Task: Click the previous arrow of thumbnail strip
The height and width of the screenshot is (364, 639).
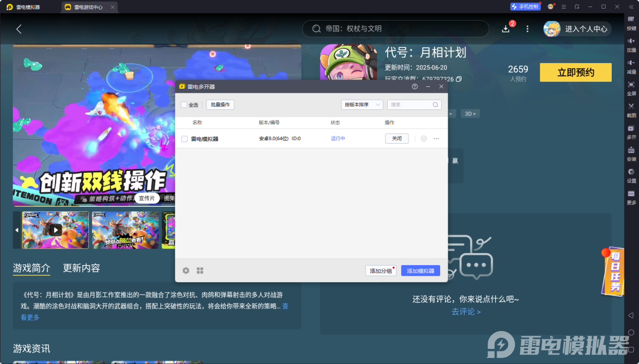Action: [17, 230]
